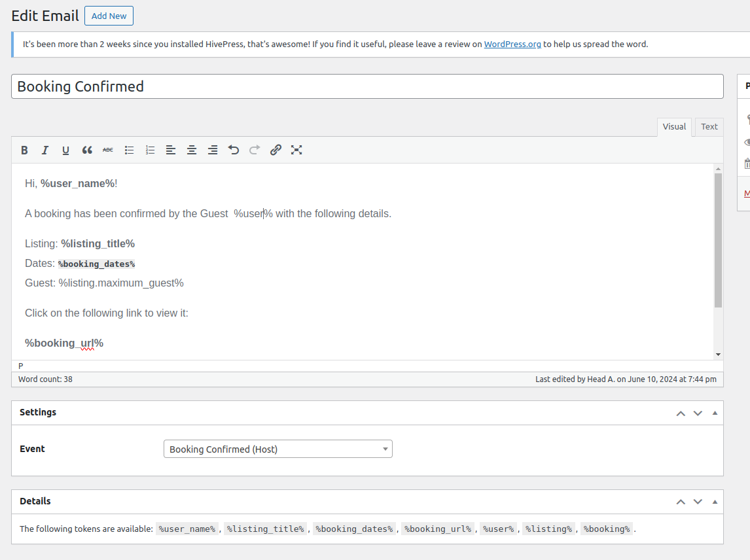The width and height of the screenshot is (750, 560).
Task: Click the %booking_url% text in editor
Action: (64, 343)
